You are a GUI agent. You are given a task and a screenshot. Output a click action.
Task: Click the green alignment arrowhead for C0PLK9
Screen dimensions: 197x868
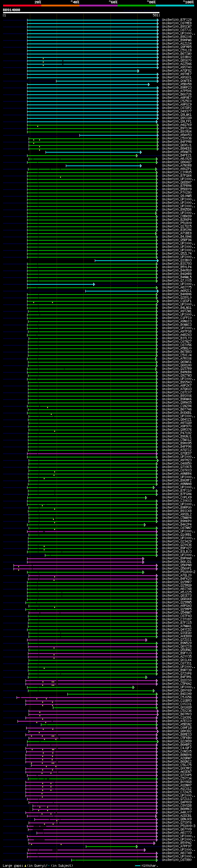(x=146, y=497)
